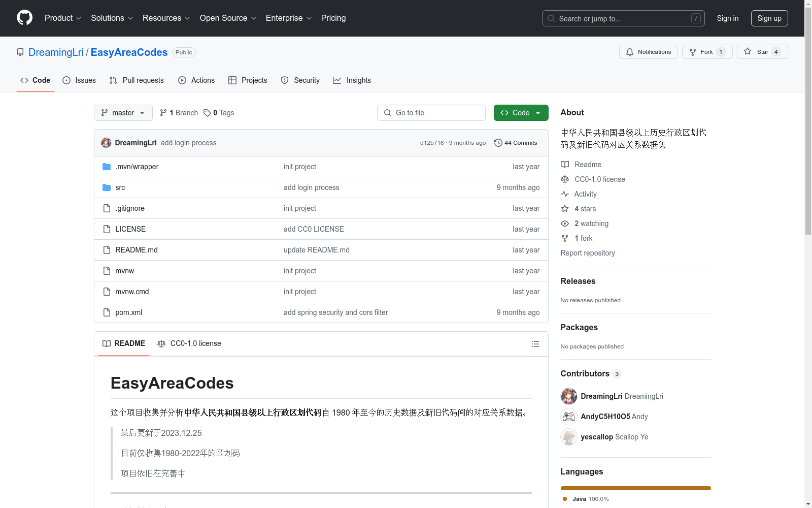
Task: Click the repository icon before DreamingLri
Action: tap(20, 52)
